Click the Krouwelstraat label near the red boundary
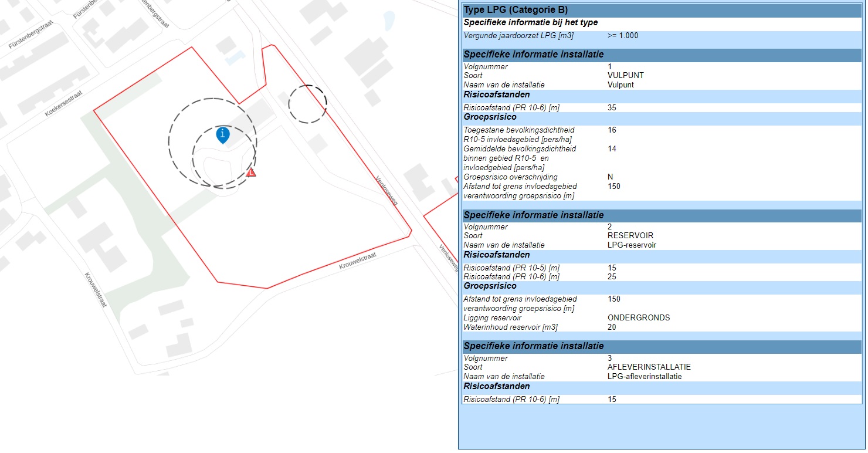Screen dimensions: 868x453 click(x=357, y=261)
